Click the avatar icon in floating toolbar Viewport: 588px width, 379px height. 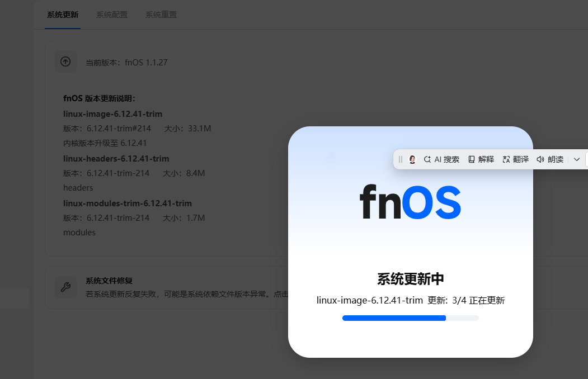tap(412, 159)
